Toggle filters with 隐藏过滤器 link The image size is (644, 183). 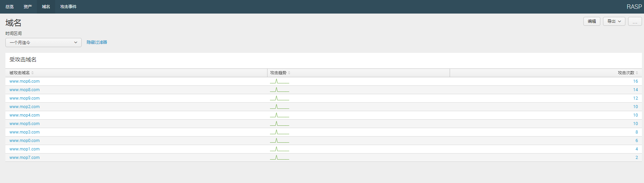pyautogui.click(x=97, y=42)
